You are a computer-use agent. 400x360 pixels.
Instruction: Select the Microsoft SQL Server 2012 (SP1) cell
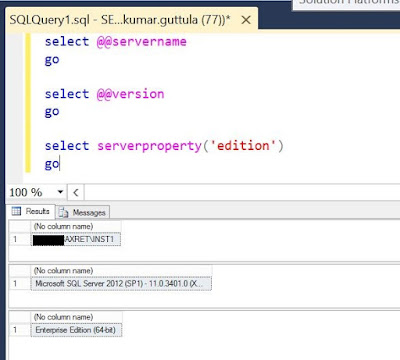tap(121, 284)
